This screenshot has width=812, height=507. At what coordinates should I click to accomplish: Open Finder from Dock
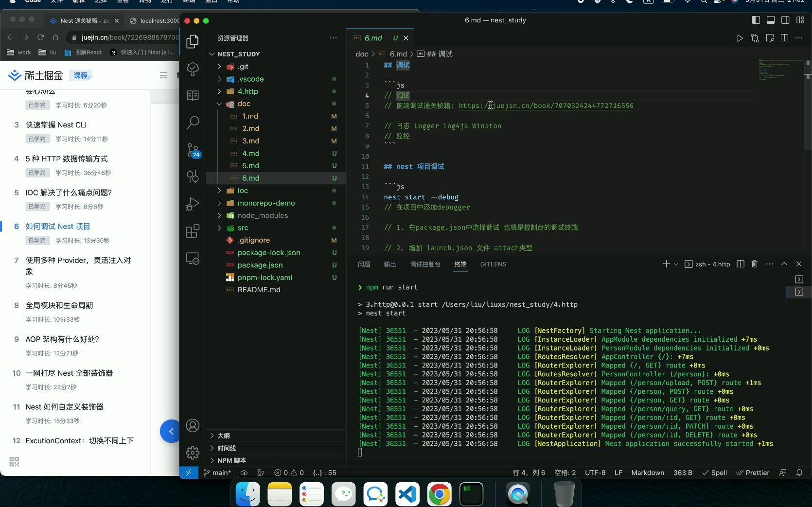(x=247, y=494)
